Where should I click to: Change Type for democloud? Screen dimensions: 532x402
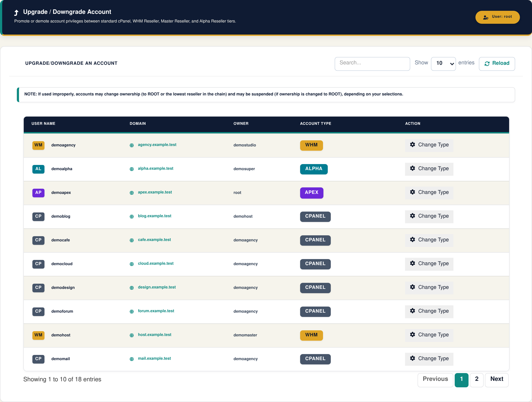(429, 264)
